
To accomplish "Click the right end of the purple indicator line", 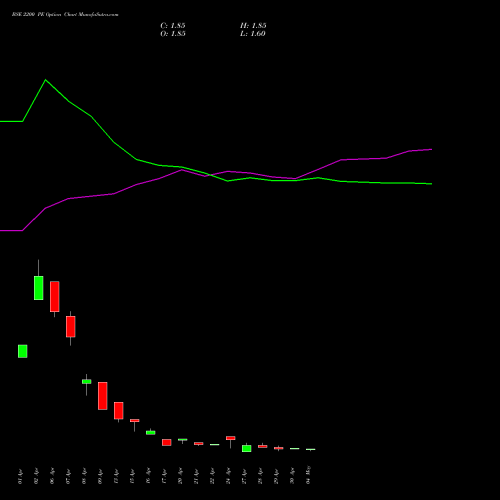I will pos(431,149).
